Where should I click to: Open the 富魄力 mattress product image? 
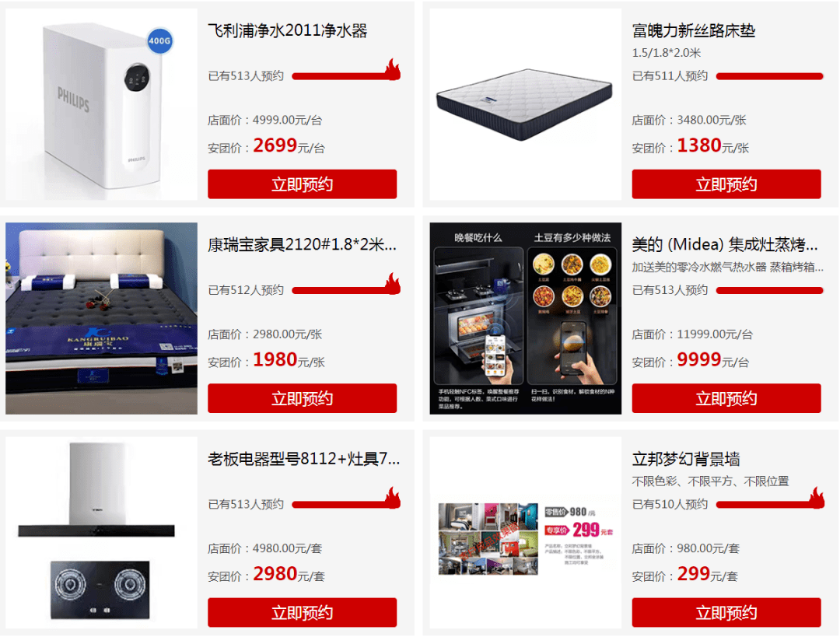click(526, 104)
